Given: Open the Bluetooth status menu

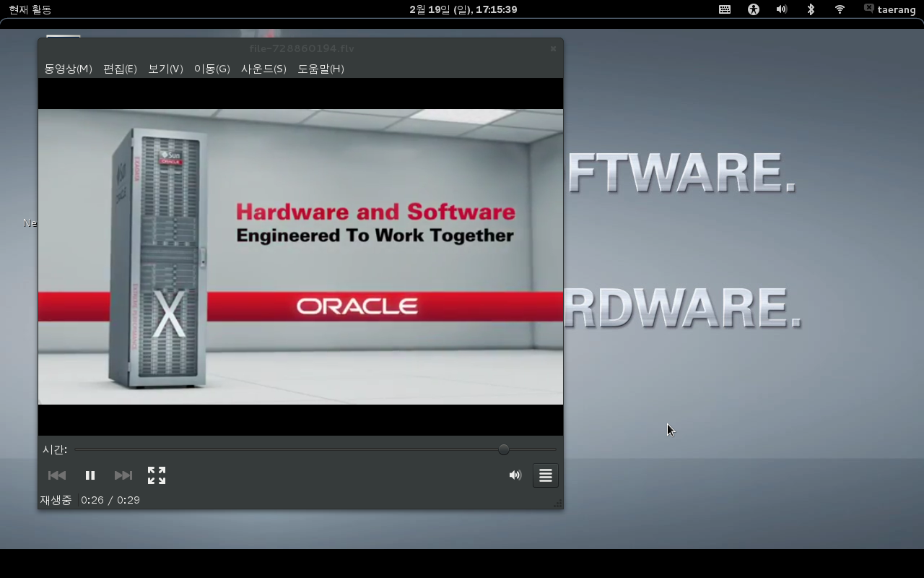Looking at the screenshot, I should 811,9.
